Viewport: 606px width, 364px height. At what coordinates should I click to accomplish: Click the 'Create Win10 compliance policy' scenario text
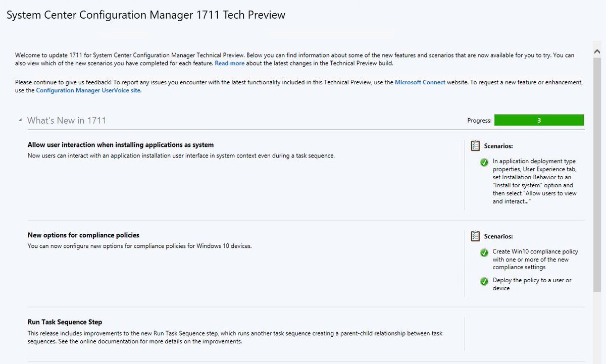click(x=535, y=259)
